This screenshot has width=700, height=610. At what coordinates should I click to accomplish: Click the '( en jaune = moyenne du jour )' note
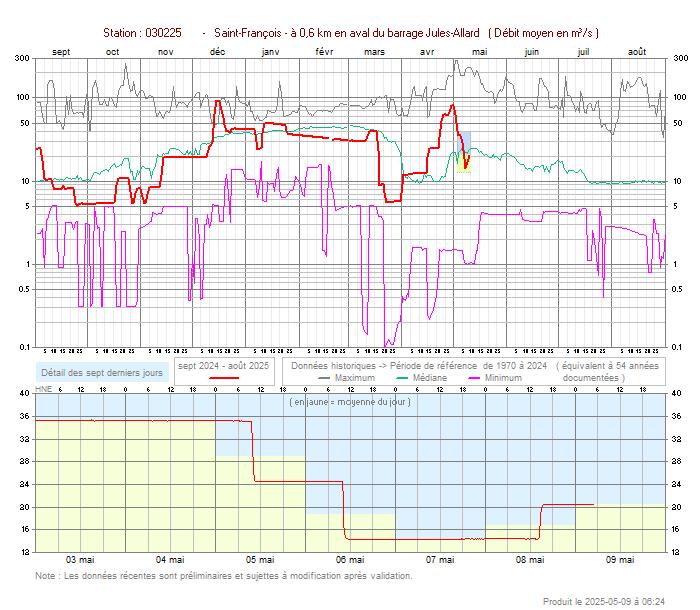coord(350,402)
